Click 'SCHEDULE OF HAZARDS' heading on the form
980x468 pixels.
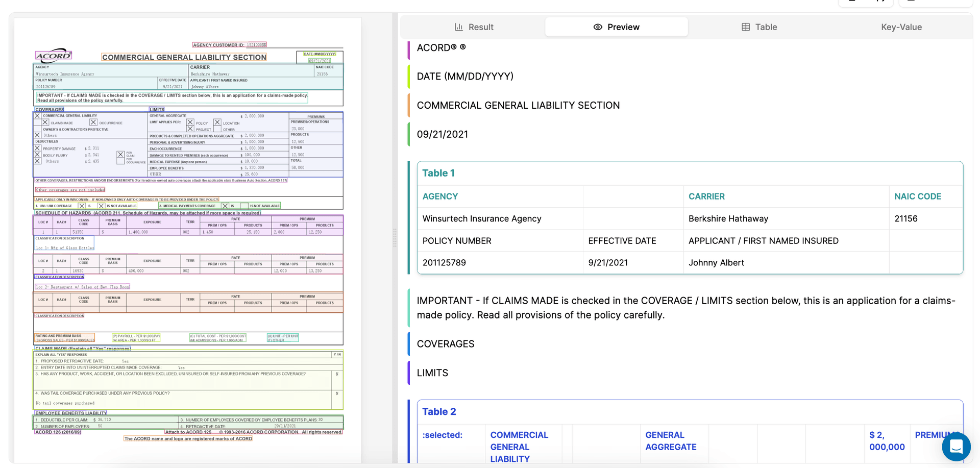click(148, 213)
